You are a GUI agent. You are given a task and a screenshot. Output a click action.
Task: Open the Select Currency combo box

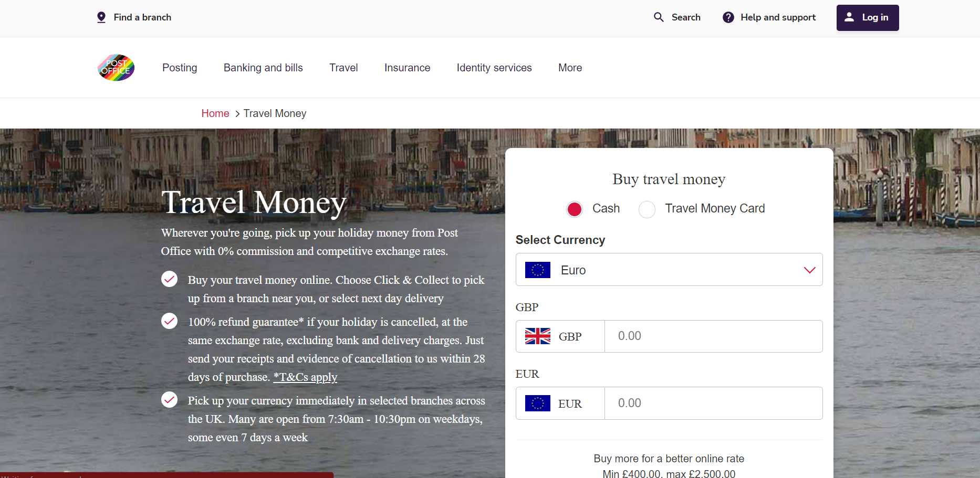tap(669, 270)
